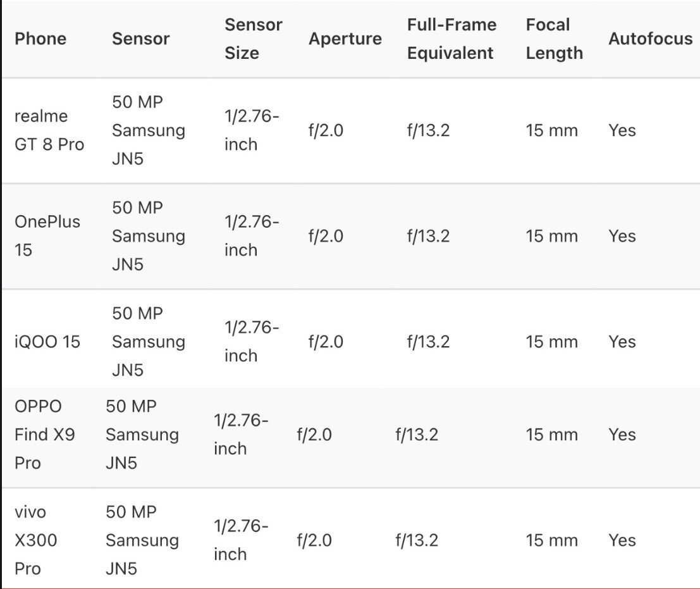Screen dimensions: 700x589
Task: Click the Focal Length column header
Action: click(x=554, y=39)
